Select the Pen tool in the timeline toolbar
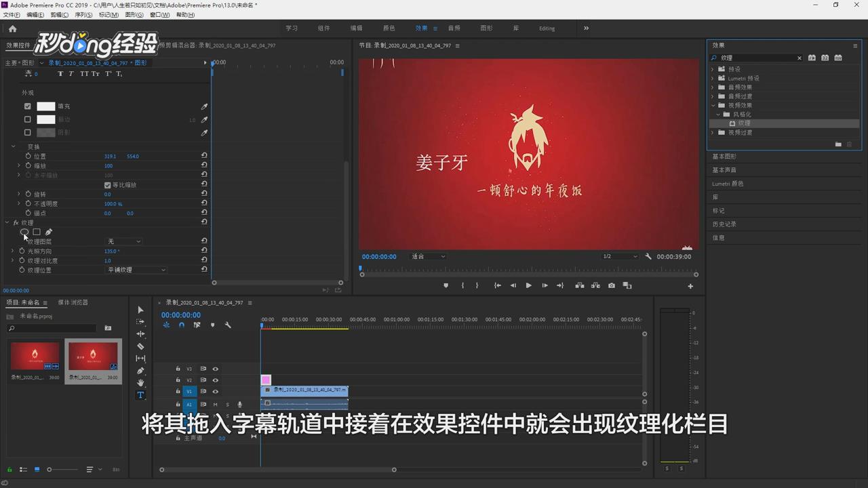This screenshot has height=488, width=868. 140,371
